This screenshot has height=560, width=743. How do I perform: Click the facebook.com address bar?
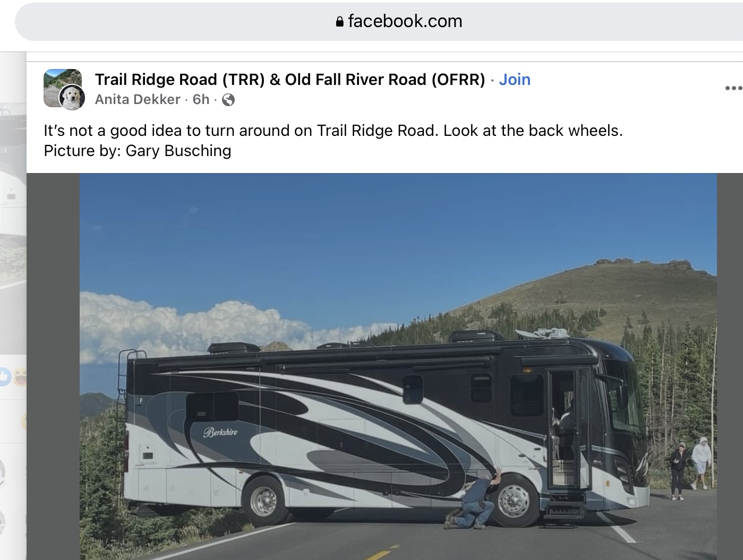pos(379,22)
